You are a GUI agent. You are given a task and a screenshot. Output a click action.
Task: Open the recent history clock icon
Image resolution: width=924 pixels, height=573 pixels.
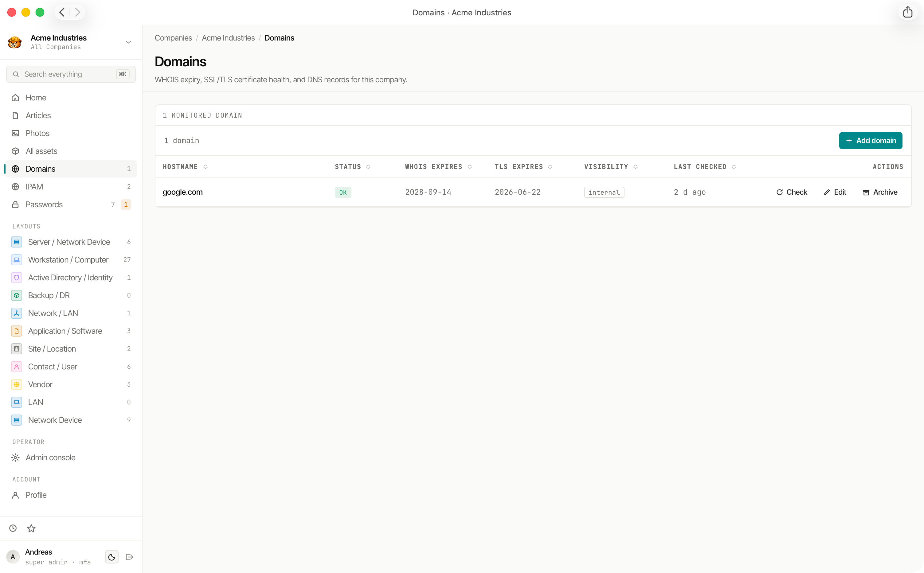tap(13, 528)
